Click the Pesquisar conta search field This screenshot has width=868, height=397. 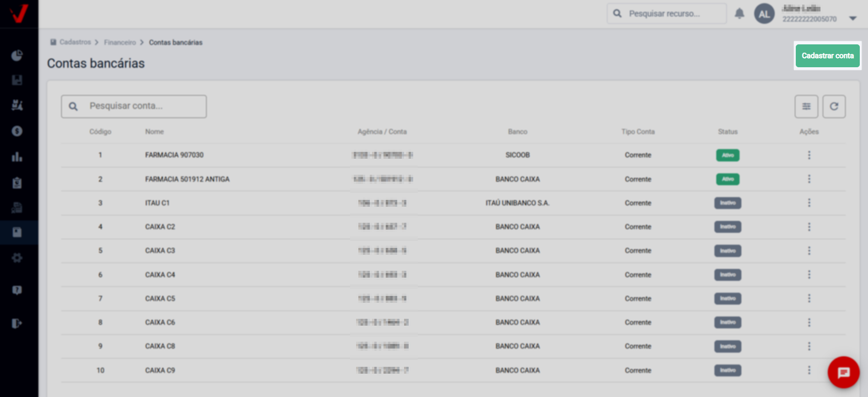142,106
